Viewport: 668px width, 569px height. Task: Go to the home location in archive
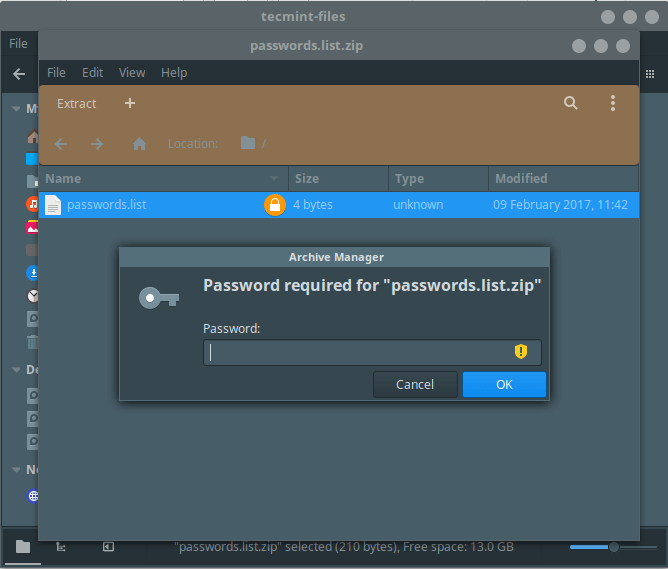pyautogui.click(x=140, y=144)
